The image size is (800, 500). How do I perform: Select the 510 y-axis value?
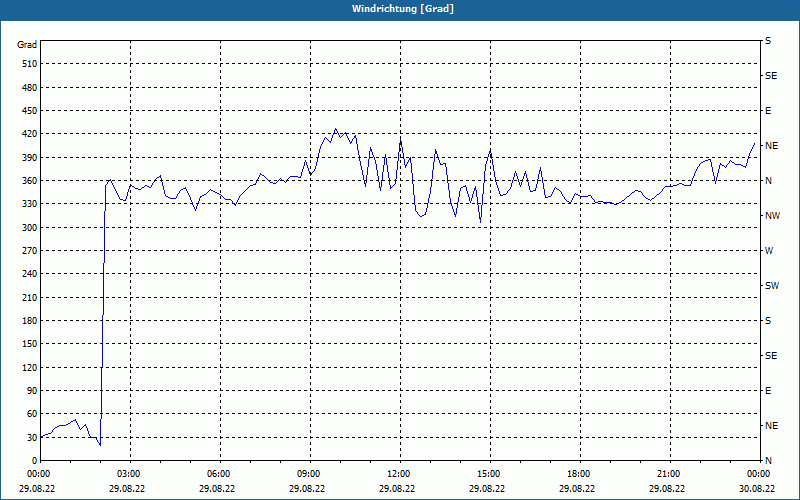30,64
